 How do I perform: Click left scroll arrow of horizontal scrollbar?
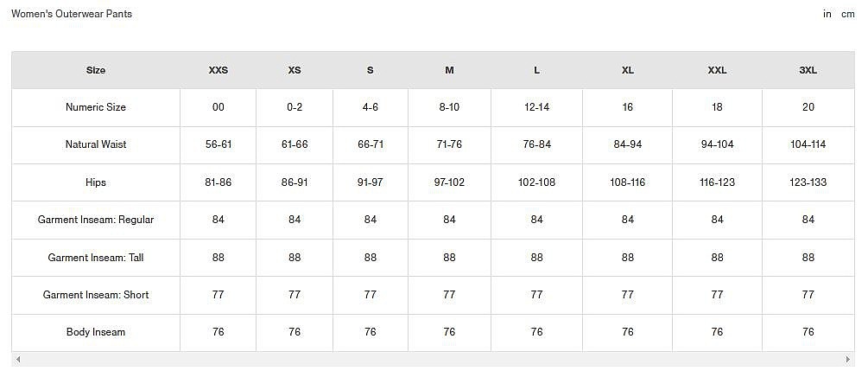click(18, 360)
